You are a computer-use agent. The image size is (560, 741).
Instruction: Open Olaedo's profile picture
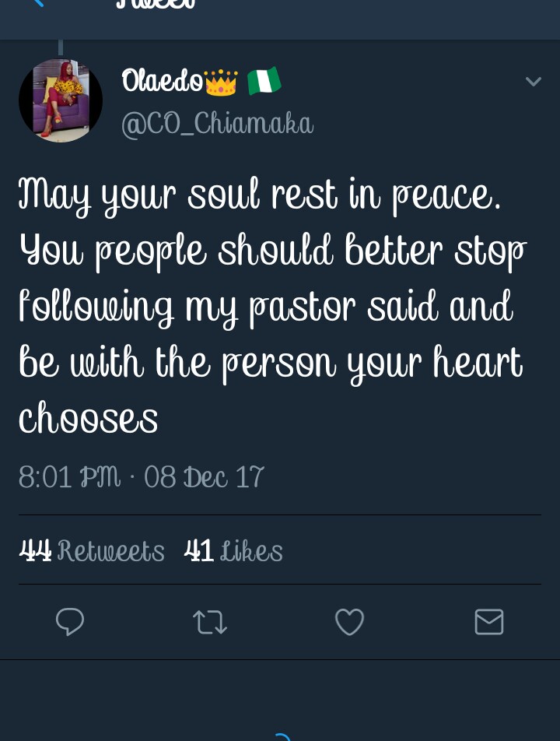tap(61, 100)
